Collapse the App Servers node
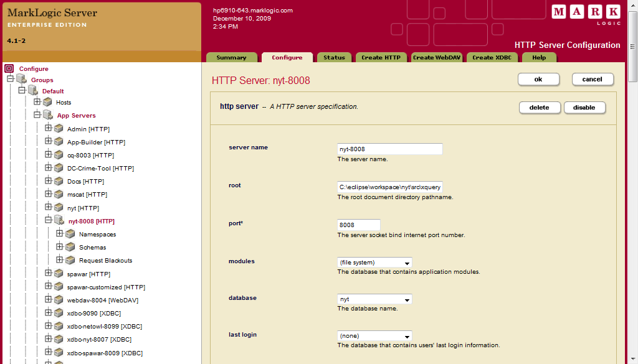This screenshot has height=364, width=638. coord(37,114)
